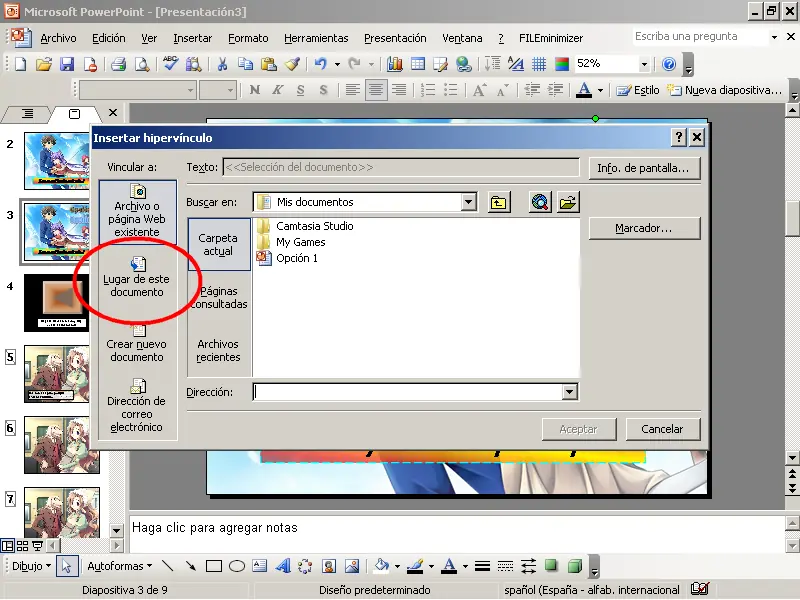Select the Line tool in the Drawing toolbar
Viewport: 800px width, 600px height.
[167, 566]
